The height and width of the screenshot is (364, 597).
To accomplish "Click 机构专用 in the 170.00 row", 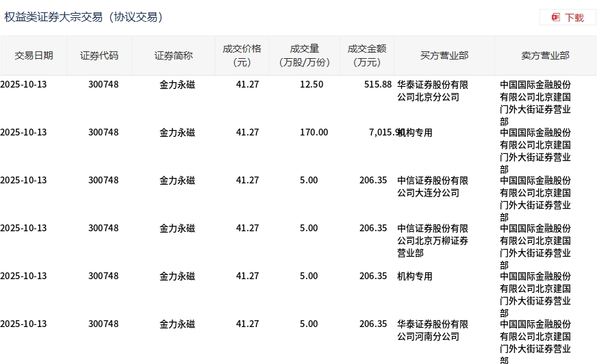I will (415, 133).
